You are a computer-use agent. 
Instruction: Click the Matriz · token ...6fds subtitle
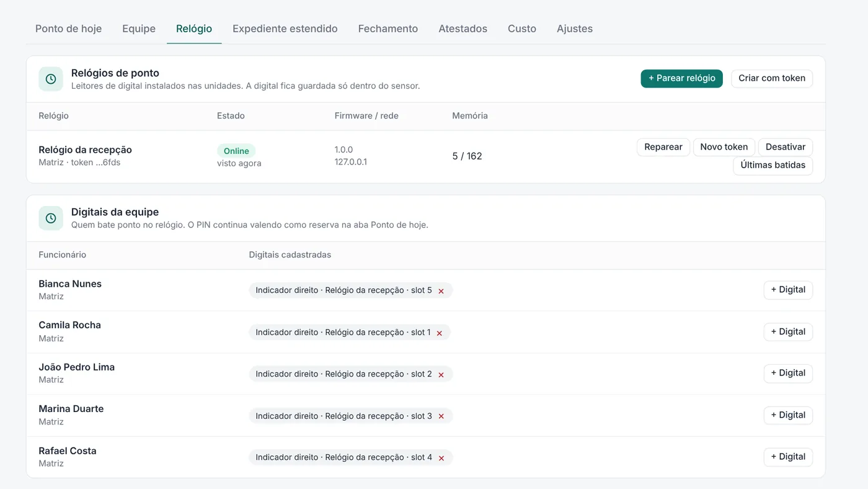(79, 163)
